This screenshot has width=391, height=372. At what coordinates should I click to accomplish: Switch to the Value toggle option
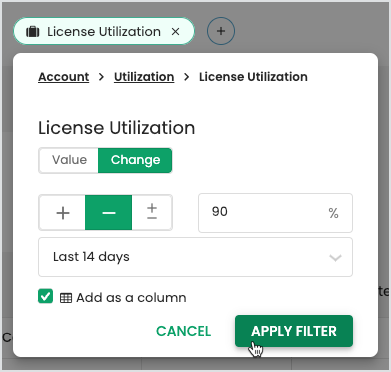(69, 160)
